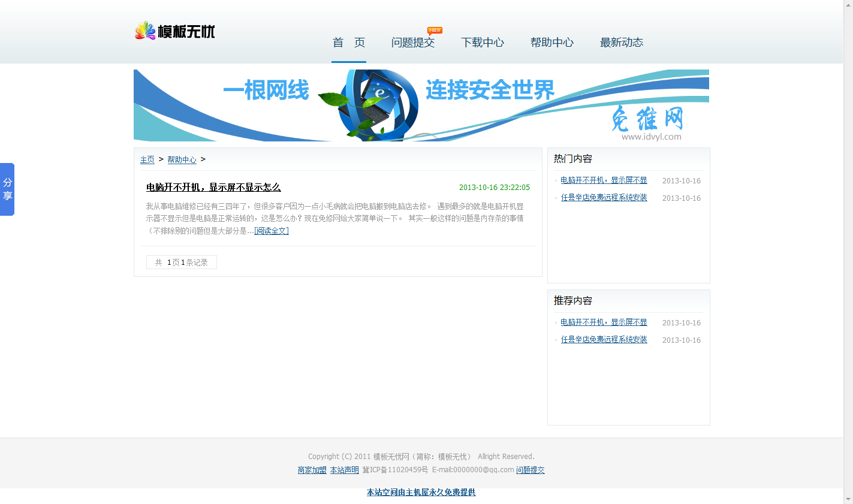The width and height of the screenshot is (853, 504).
Task: Open 电脑开不开机 link under 热门内容
Action: click(604, 180)
